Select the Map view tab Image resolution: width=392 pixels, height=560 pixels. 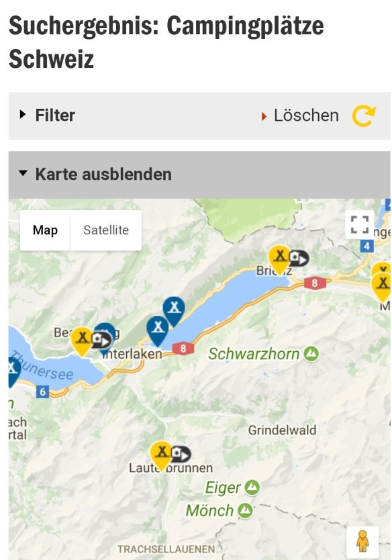(x=46, y=230)
